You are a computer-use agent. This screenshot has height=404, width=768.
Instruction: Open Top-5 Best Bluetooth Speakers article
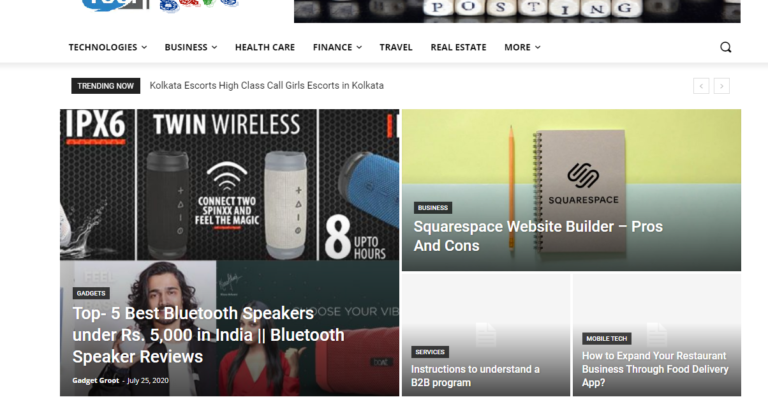pyautogui.click(x=208, y=335)
